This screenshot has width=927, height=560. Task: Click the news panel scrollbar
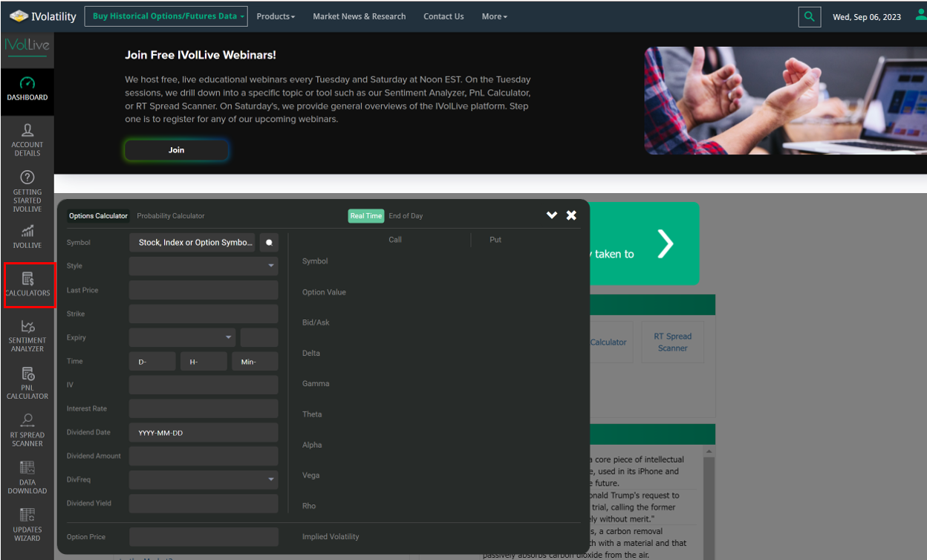709,502
